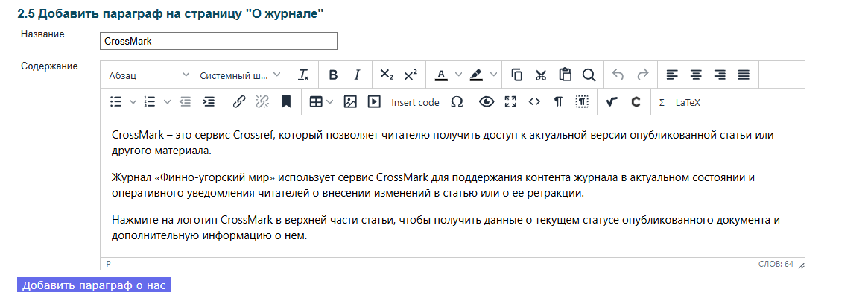Apply text color with the A icon
This screenshot has width=868, height=304.
[x=441, y=75]
